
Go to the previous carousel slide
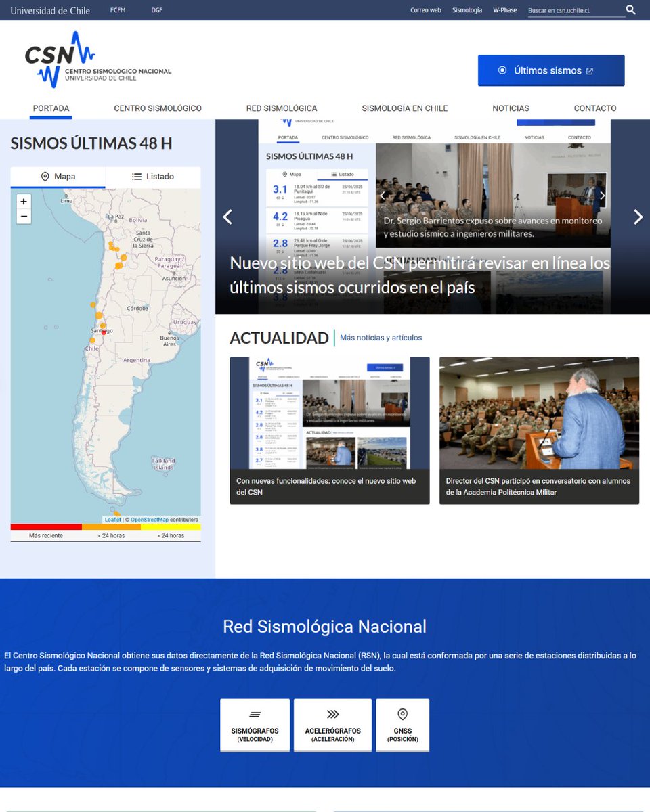[227, 217]
